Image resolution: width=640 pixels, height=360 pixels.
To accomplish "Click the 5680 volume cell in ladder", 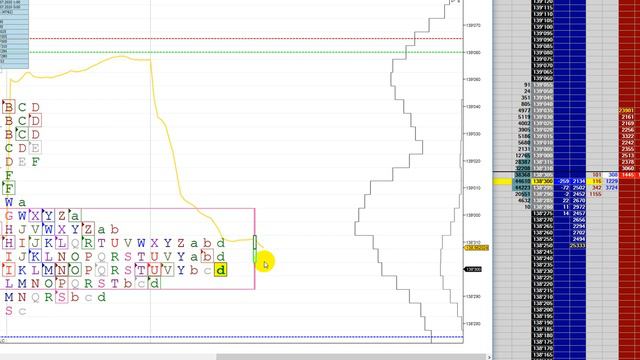I will tap(524, 143).
